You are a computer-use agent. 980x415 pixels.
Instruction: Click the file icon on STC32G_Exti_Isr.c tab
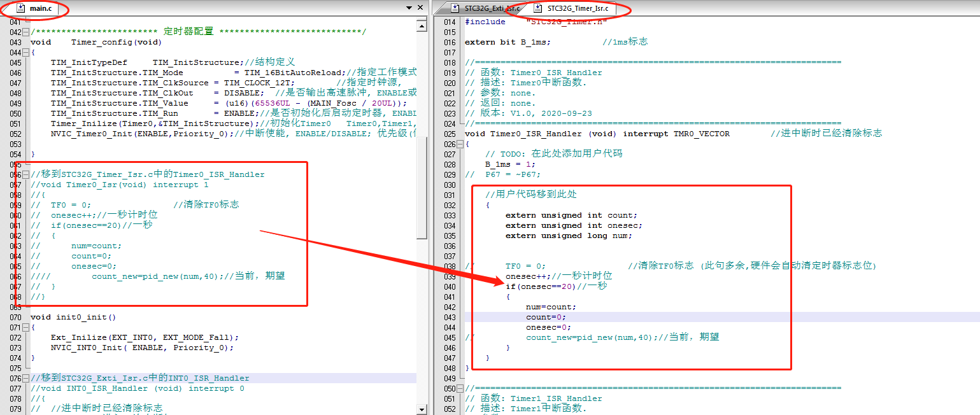[x=455, y=8]
